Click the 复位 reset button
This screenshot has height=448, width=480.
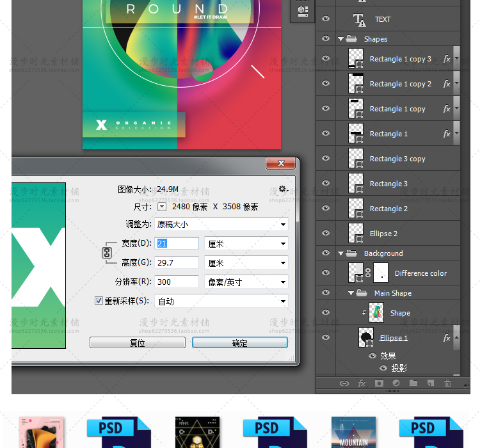tap(138, 343)
